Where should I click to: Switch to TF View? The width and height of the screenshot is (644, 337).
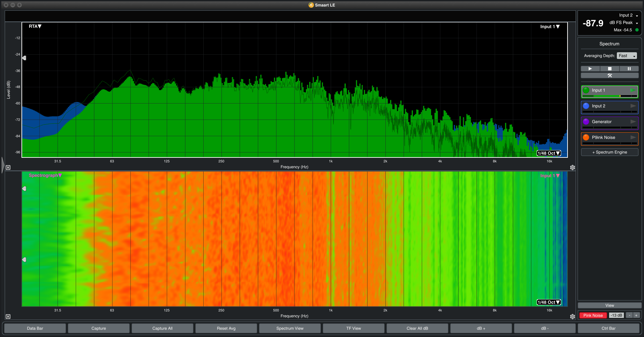pyautogui.click(x=354, y=328)
